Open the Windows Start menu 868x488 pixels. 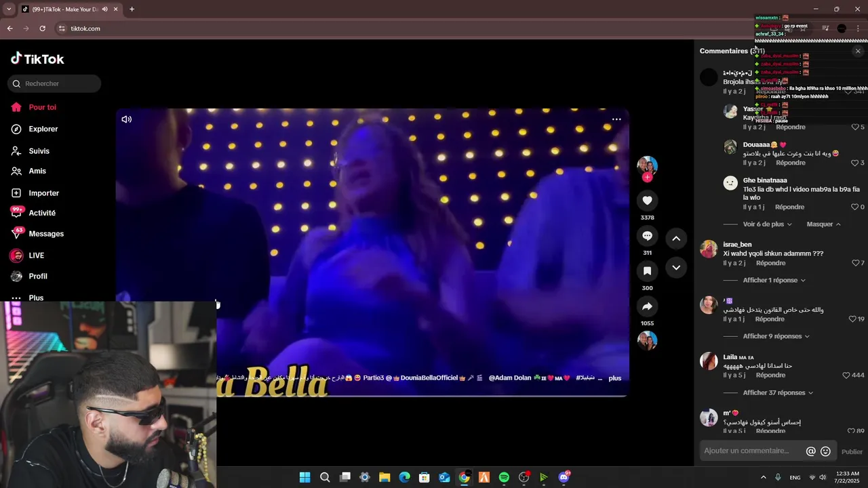[304, 477]
